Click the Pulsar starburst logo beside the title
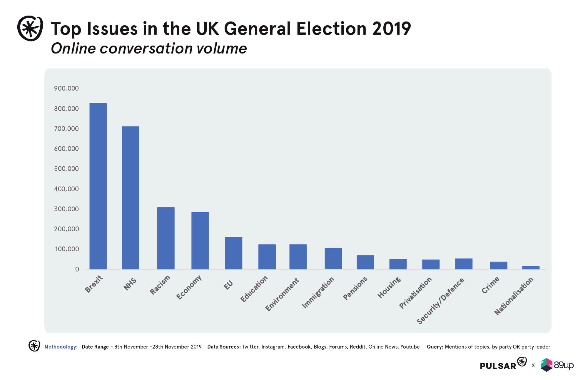The width and height of the screenshot is (588, 380). tap(30, 28)
